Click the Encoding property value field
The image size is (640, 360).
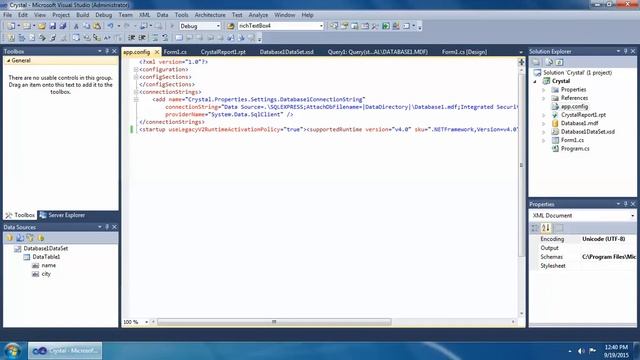(x=608, y=239)
